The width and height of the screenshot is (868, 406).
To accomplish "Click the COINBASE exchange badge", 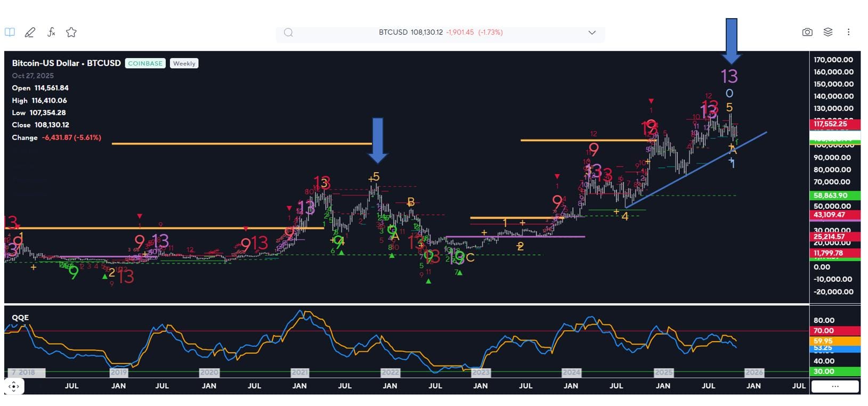I will (x=145, y=63).
